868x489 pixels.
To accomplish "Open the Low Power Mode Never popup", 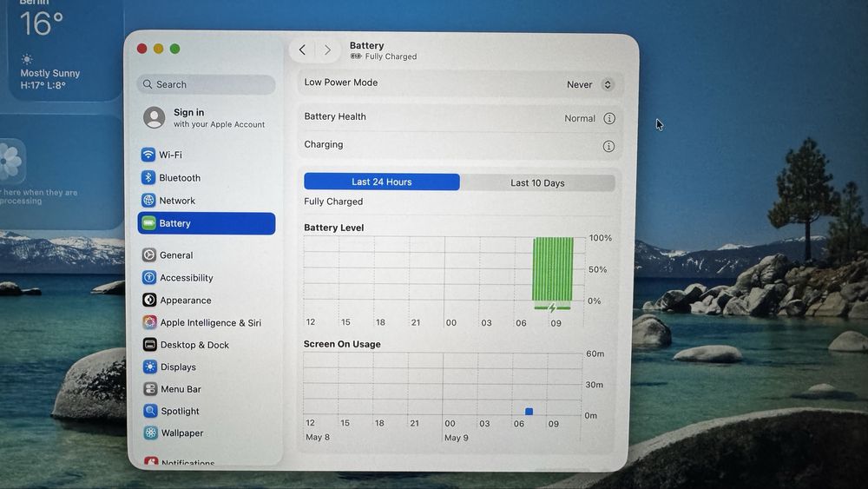I will tap(589, 84).
